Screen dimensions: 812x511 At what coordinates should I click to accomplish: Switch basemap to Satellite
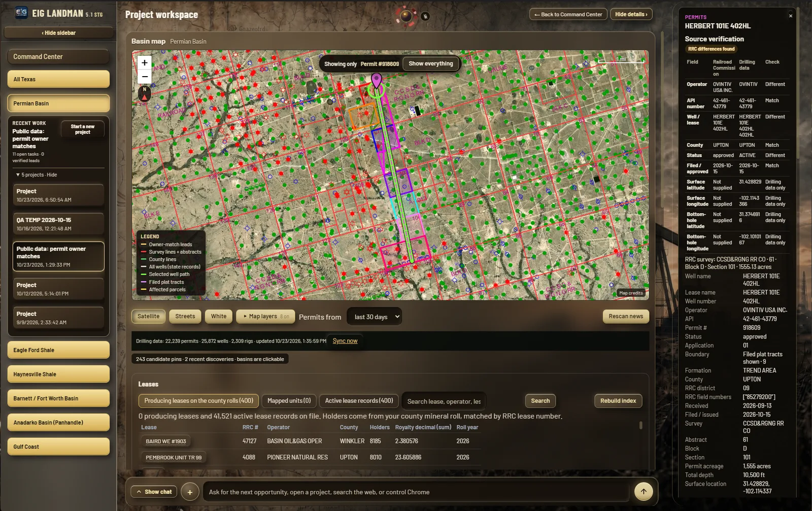tap(148, 316)
